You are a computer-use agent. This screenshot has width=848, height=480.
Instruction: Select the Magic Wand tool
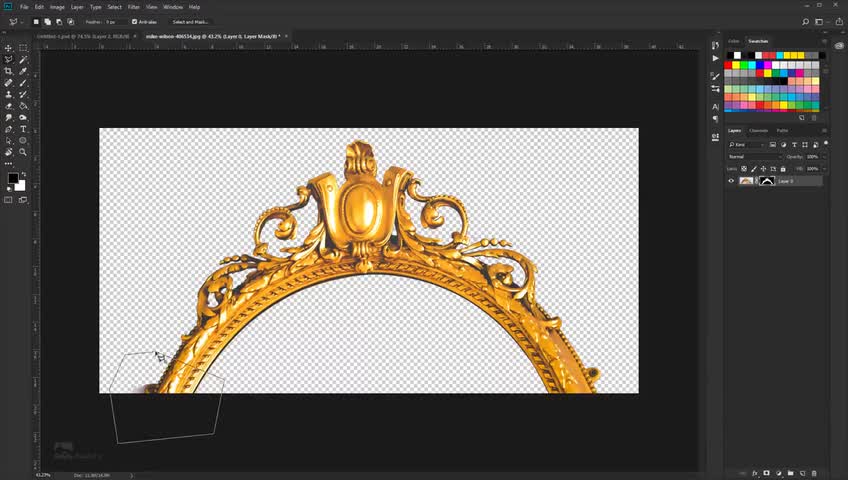click(x=23, y=59)
